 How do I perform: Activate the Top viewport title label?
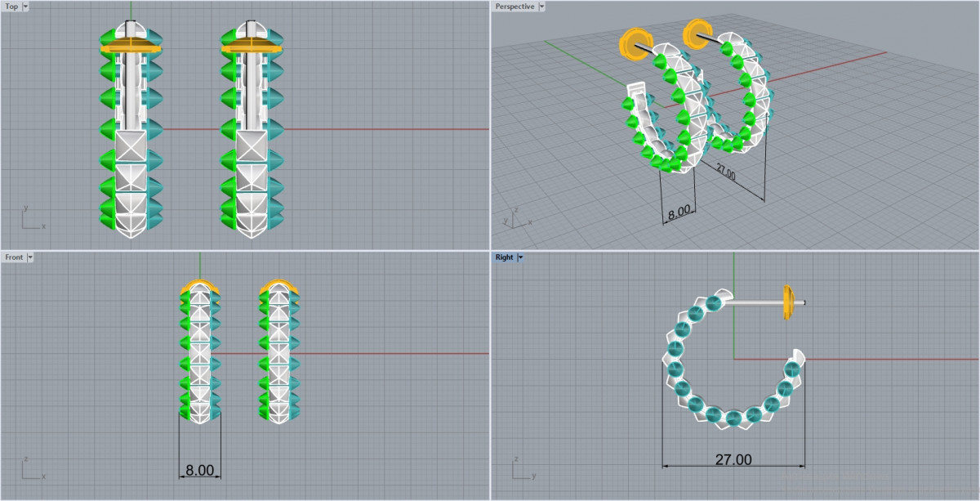click(x=11, y=7)
